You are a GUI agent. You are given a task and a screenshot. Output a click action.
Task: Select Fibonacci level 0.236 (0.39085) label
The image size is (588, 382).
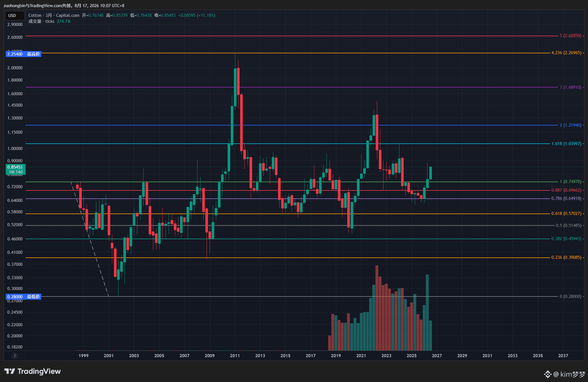point(566,257)
